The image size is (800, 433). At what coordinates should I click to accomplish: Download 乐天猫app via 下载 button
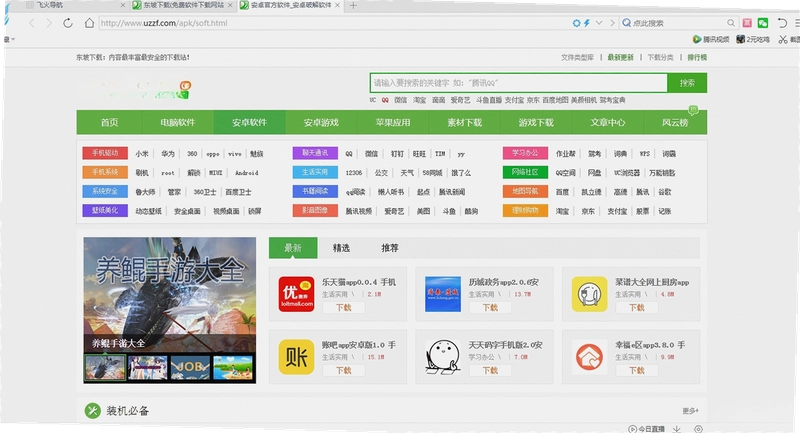(343, 308)
